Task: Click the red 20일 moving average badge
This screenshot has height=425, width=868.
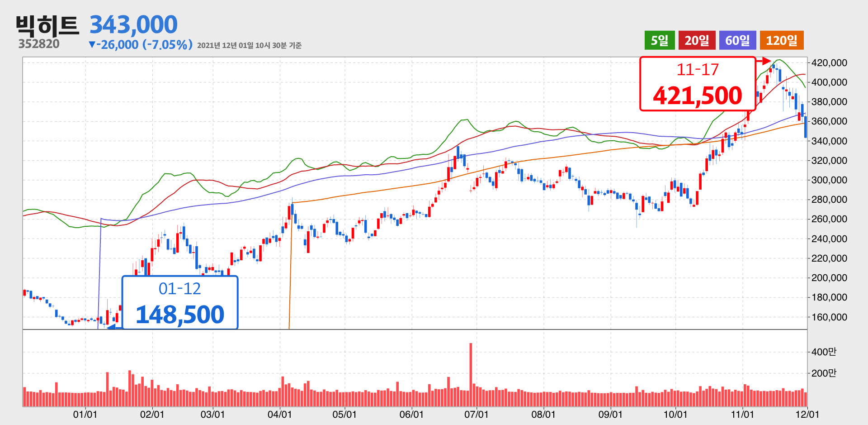Action: [697, 40]
